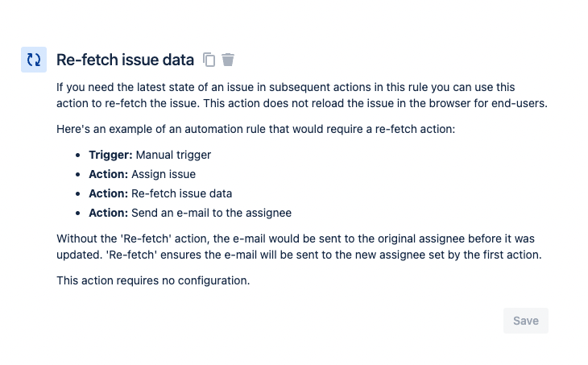Click 'This action requires no configuration.' text
This screenshot has height=365, width=588.
[153, 280]
